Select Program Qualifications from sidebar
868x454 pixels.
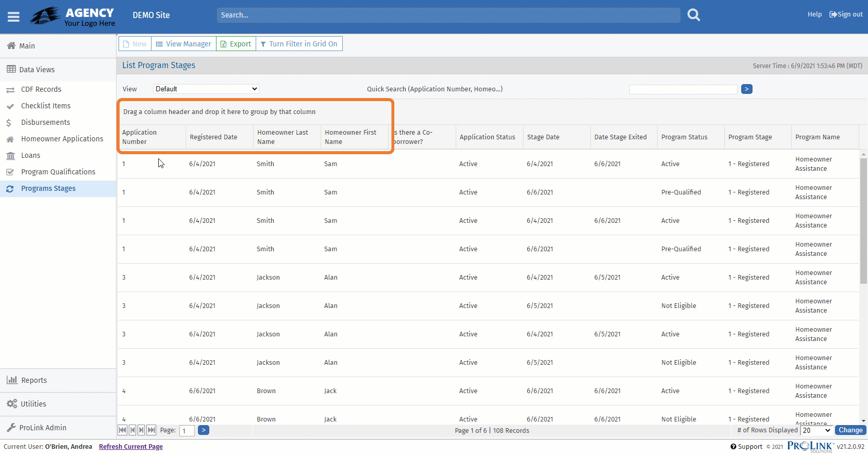click(58, 172)
